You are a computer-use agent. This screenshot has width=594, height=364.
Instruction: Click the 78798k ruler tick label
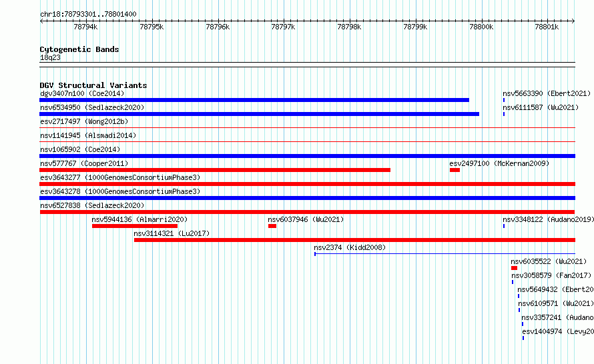pos(349,27)
